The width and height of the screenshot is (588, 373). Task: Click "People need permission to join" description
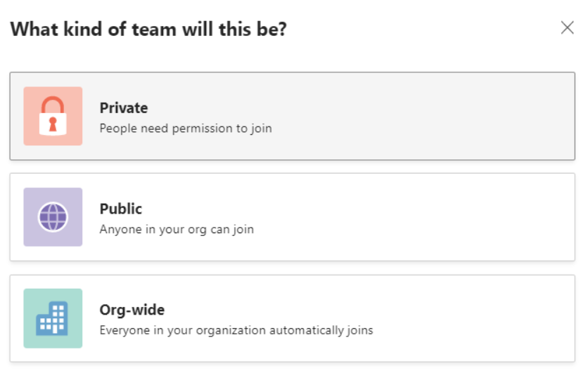click(185, 129)
